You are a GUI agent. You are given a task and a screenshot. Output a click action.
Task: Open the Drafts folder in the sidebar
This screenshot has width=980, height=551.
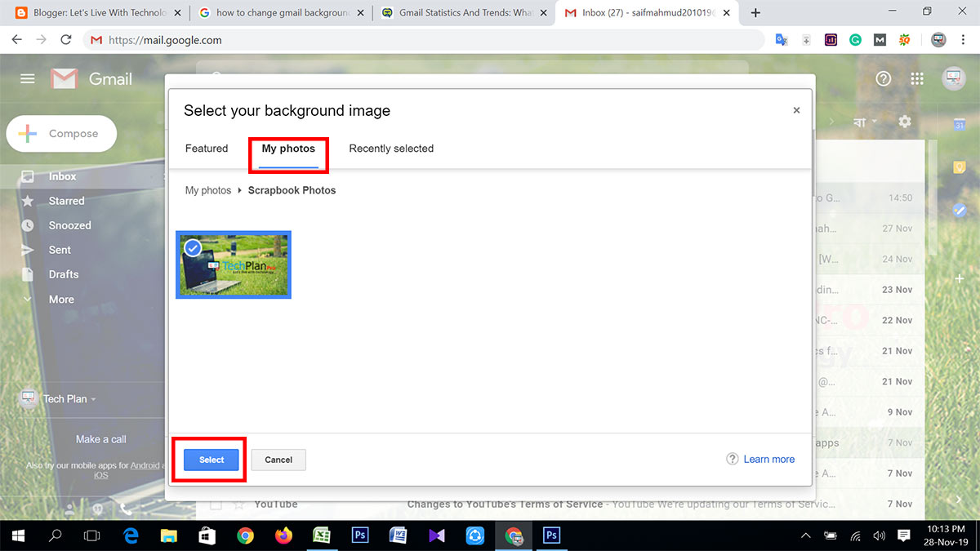pyautogui.click(x=65, y=274)
